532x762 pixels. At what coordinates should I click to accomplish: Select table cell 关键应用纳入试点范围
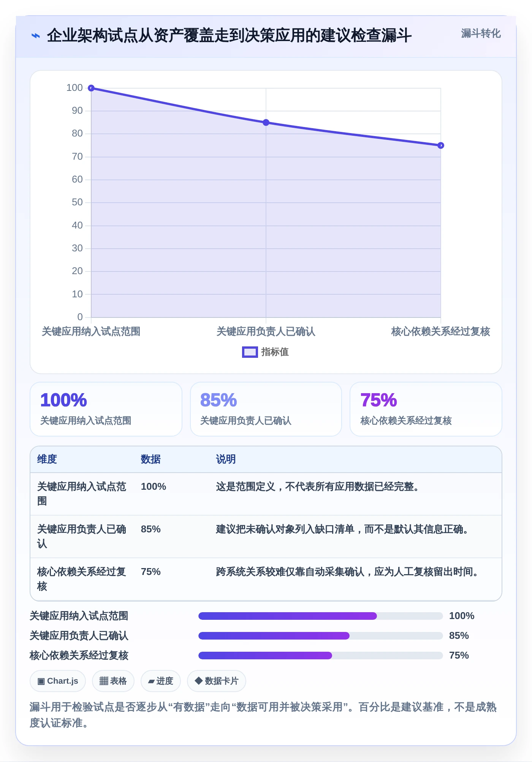(x=82, y=494)
